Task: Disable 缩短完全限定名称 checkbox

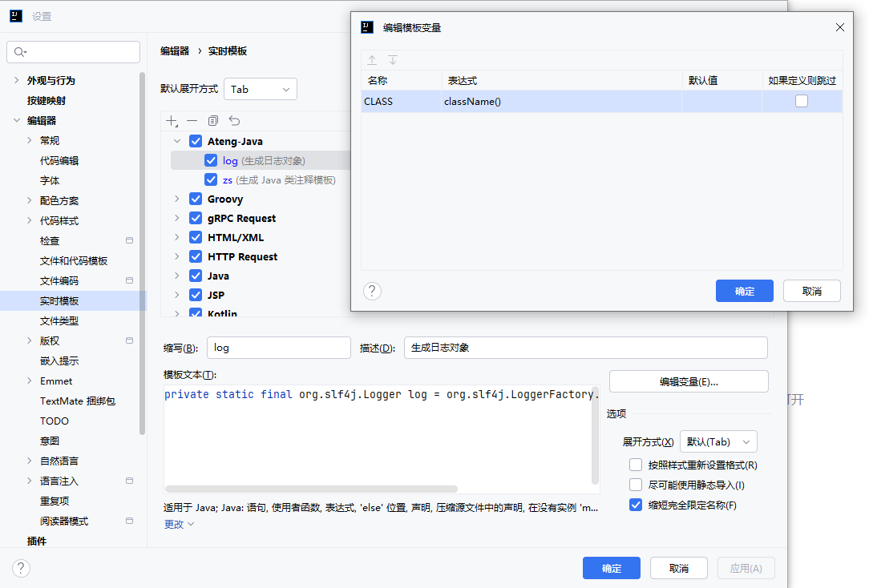Action: (636, 505)
